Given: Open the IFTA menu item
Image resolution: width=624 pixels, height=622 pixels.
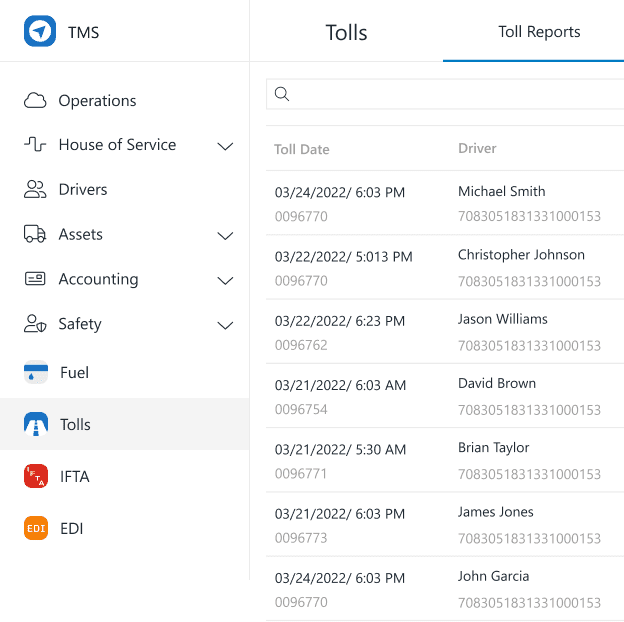Looking at the screenshot, I should pyautogui.click(x=74, y=476).
